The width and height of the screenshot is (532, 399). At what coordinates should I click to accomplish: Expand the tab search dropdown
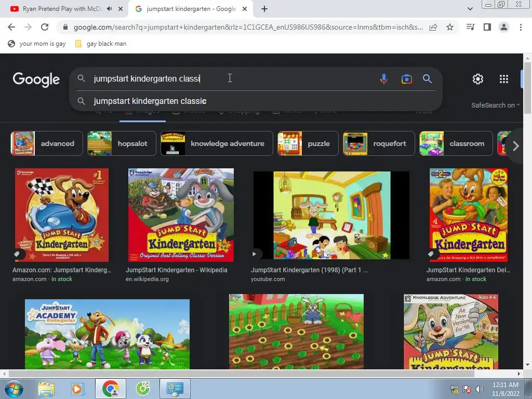[470, 9]
